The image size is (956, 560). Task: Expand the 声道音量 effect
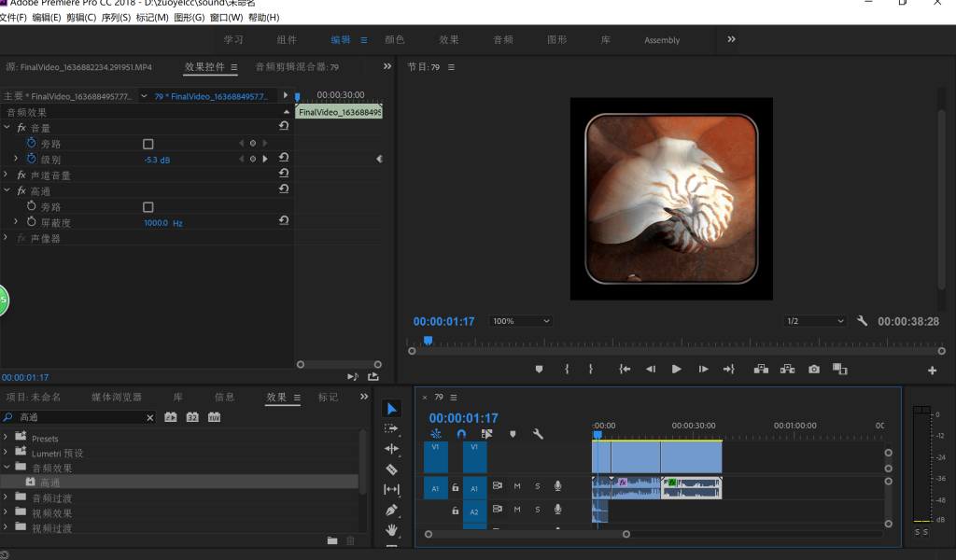pos(6,175)
